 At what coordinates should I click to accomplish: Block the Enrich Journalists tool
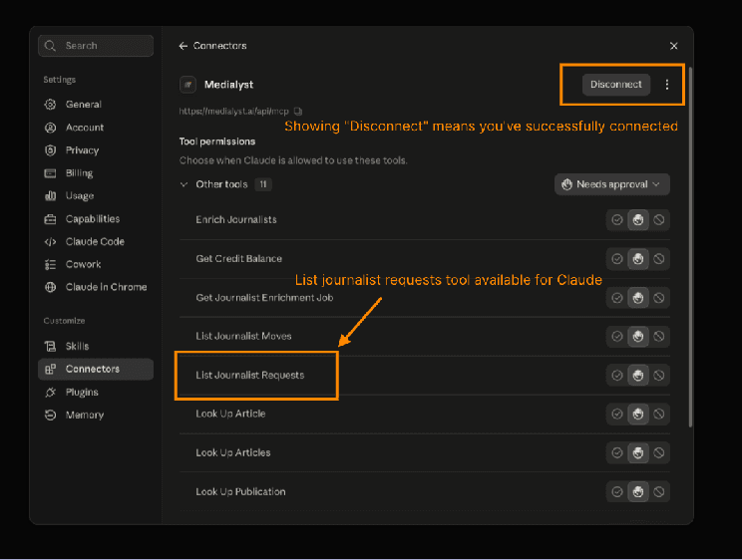[x=658, y=220]
